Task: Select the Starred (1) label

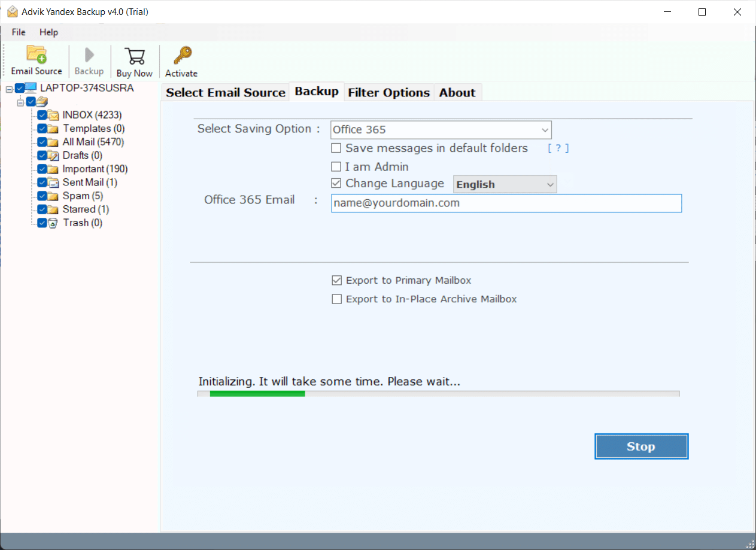Action: tap(86, 209)
